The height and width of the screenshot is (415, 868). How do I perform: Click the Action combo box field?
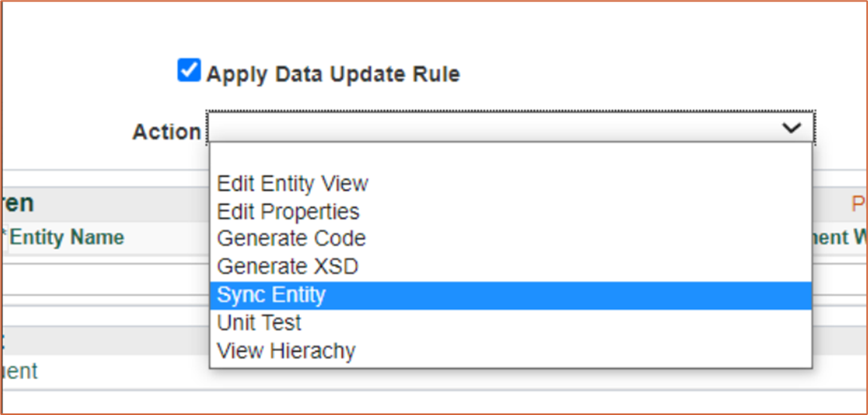(495, 128)
